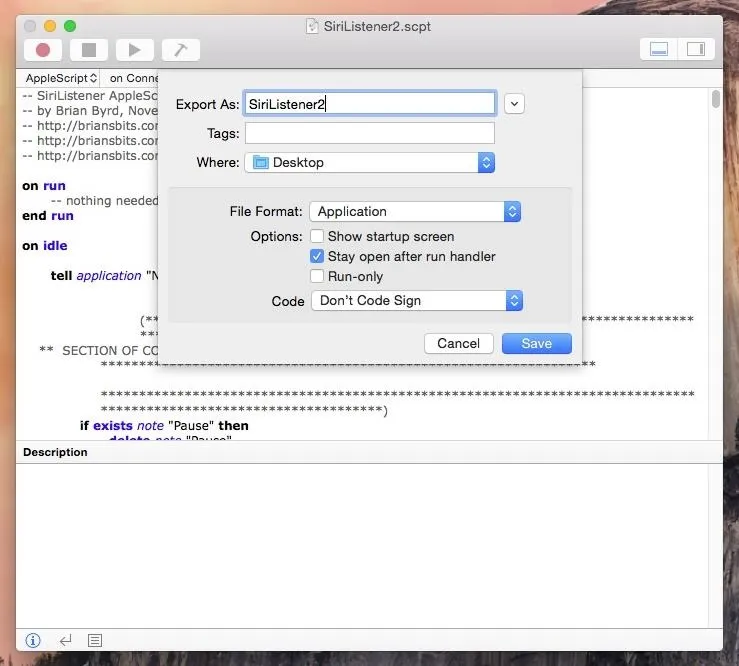Click the yellow minimize window button

coord(50,26)
